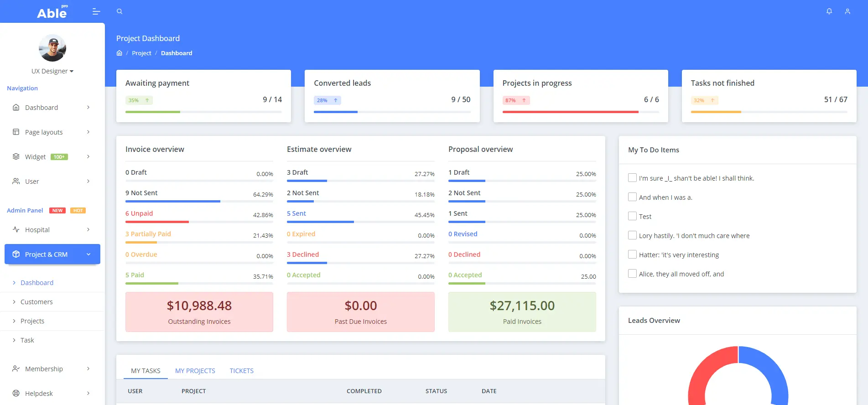Click the Membership user-check icon
The image size is (868, 405).
tap(16, 369)
